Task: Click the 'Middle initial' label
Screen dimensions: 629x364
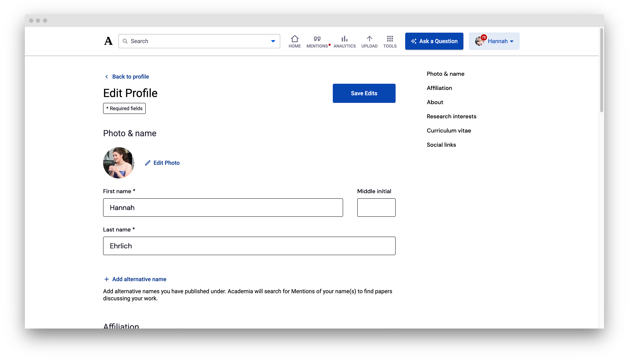Action: [374, 191]
